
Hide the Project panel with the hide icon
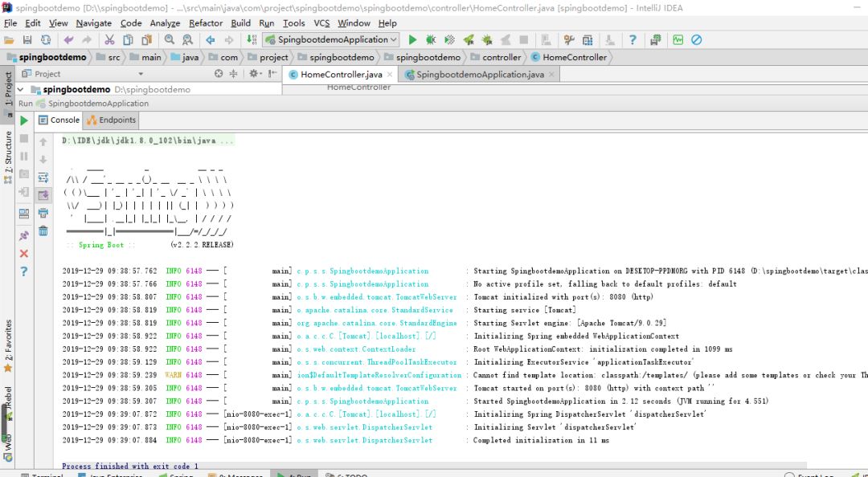tap(272, 74)
